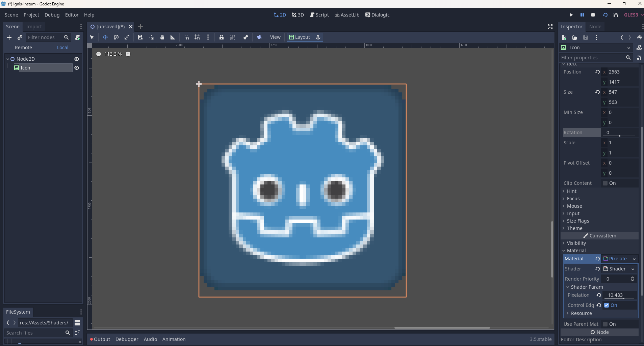Image resolution: width=644 pixels, height=346 pixels.
Task: Open the Layout presets menu
Action: (300, 37)
